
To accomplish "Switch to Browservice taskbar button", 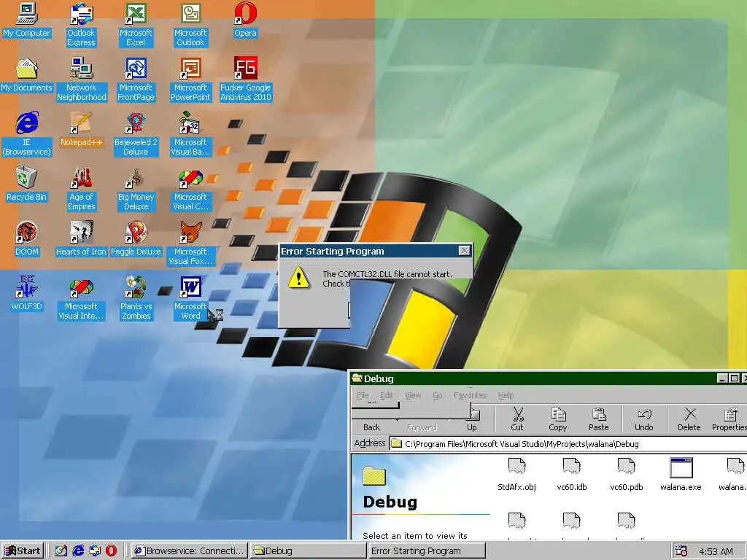I will click(189, 551).
